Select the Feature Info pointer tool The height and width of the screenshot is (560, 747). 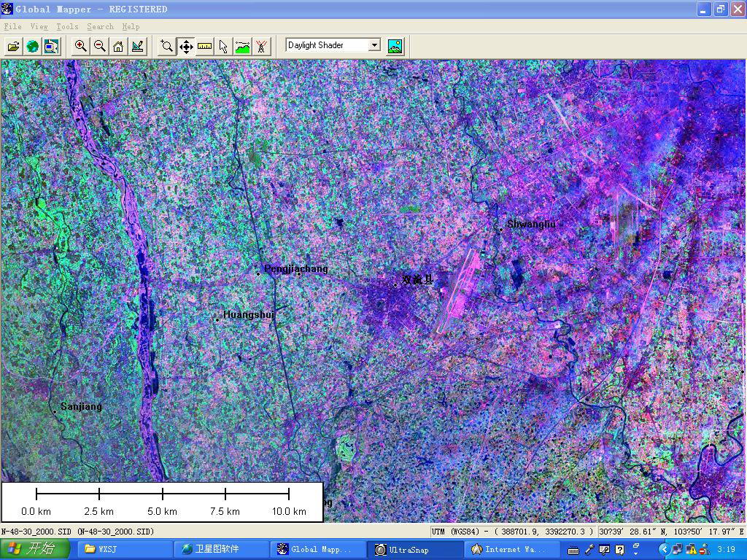pos(223,46)
